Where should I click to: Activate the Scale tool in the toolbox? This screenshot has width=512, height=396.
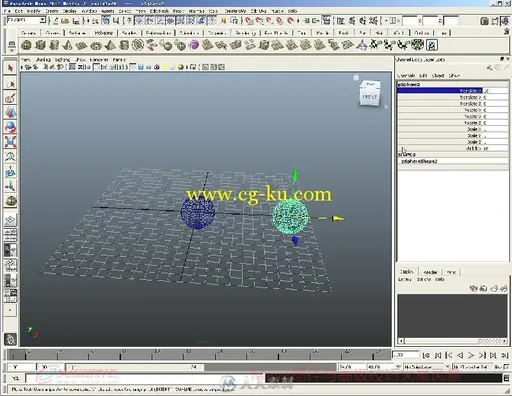point(10,142)
